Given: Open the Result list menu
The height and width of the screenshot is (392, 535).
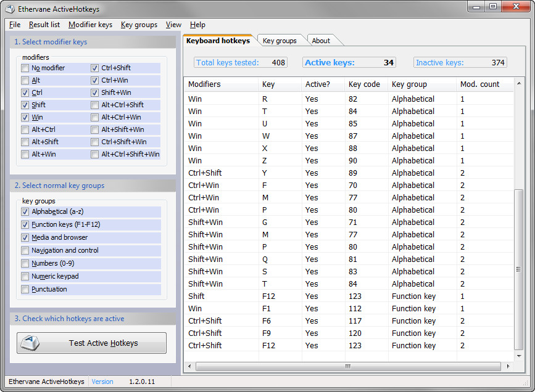Looking at the screenshot, I should pyautogui.click(x=44, y=25).
